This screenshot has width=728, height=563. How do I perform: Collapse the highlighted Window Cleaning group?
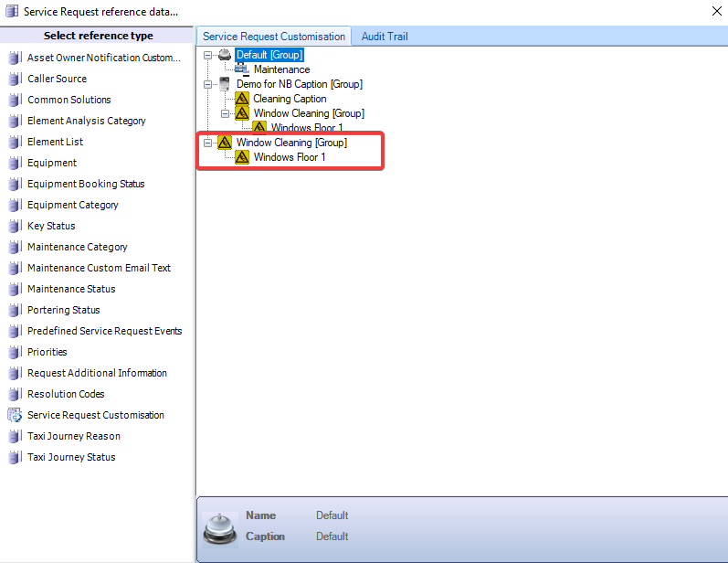208,143
